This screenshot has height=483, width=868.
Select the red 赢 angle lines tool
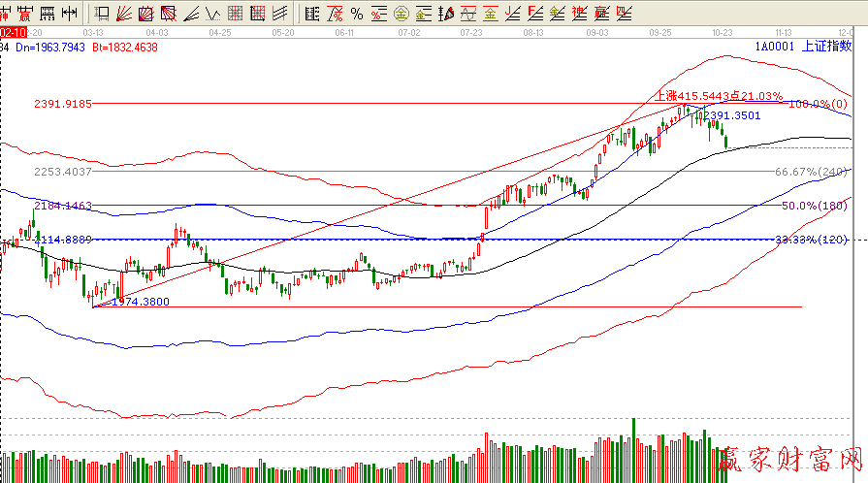click(x=601, y=13)
